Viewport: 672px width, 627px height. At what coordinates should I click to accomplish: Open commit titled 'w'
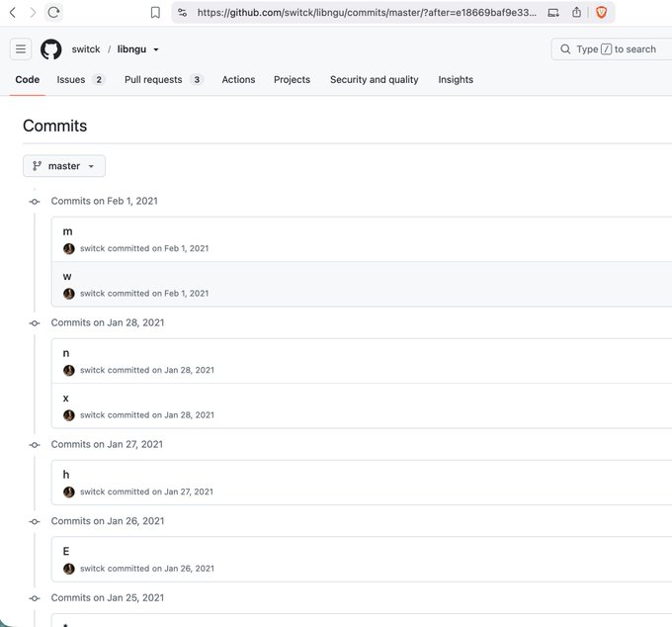(67, 277)
